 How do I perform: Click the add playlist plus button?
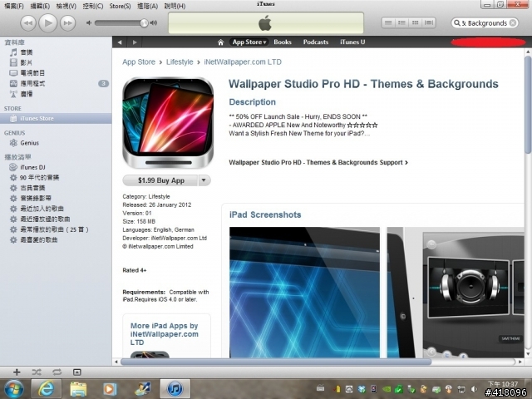(x=17, y=372)
